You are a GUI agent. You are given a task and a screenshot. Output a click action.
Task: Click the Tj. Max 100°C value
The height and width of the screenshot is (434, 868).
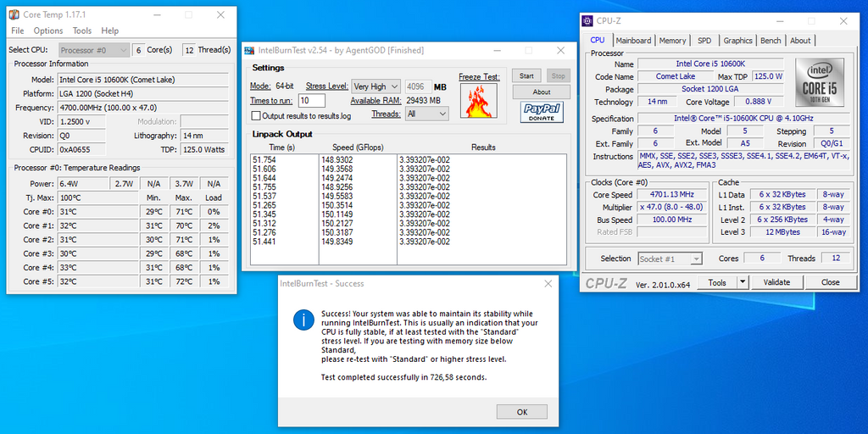coord(97,198)
